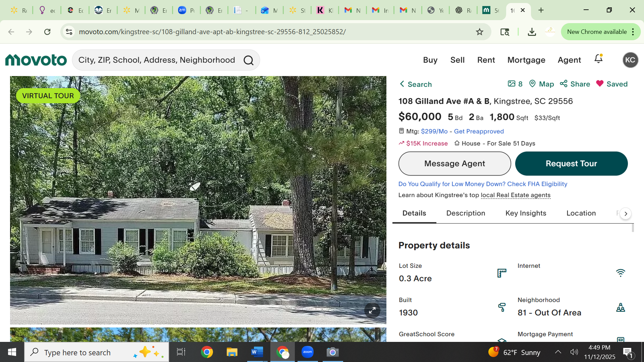
Task: Share this listing
Action: [575, 84]
